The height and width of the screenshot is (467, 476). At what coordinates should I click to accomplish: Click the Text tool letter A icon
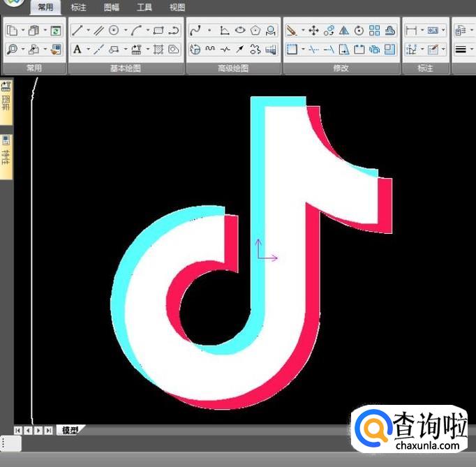click(x=77, y=50)
